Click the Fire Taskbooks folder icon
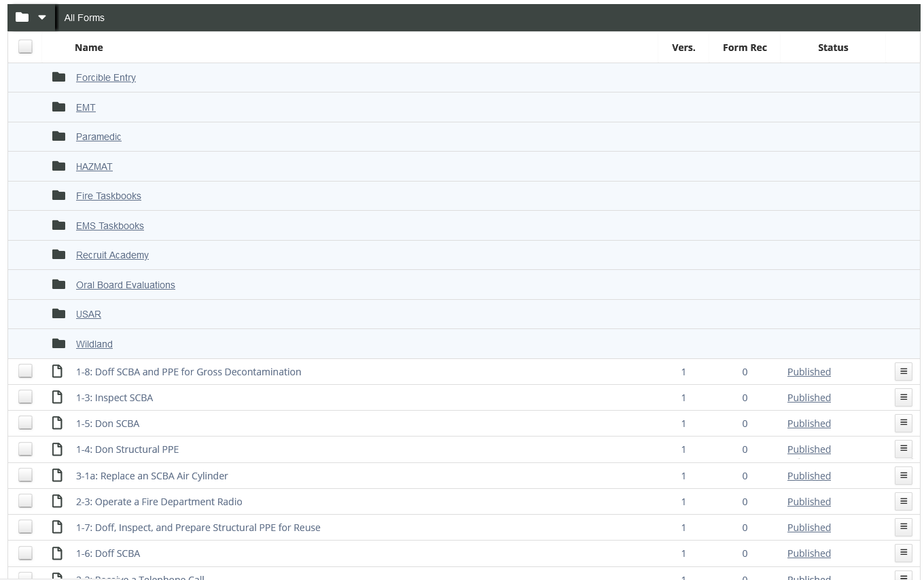This screenshot has width=924, height=580. 59,195
